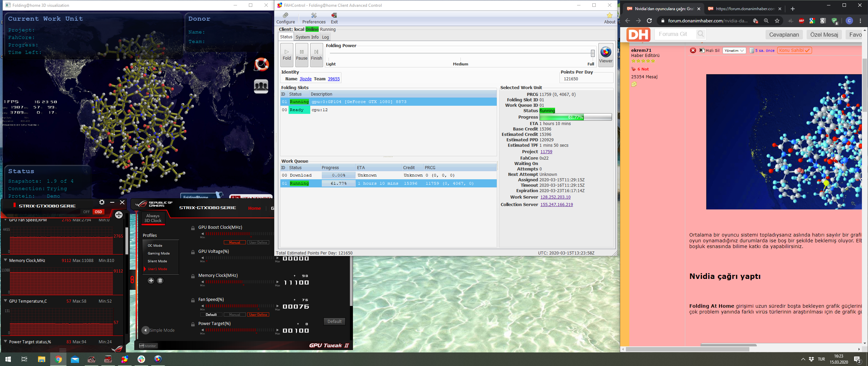
Task: Turn OSD off in the monitor panel
Action: pos(86,212)
